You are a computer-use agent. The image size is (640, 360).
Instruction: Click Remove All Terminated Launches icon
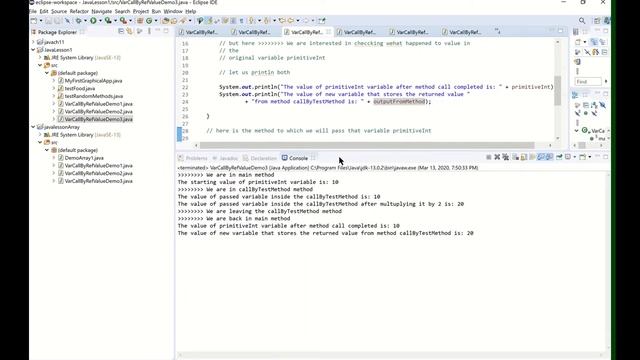click(506, 157)
